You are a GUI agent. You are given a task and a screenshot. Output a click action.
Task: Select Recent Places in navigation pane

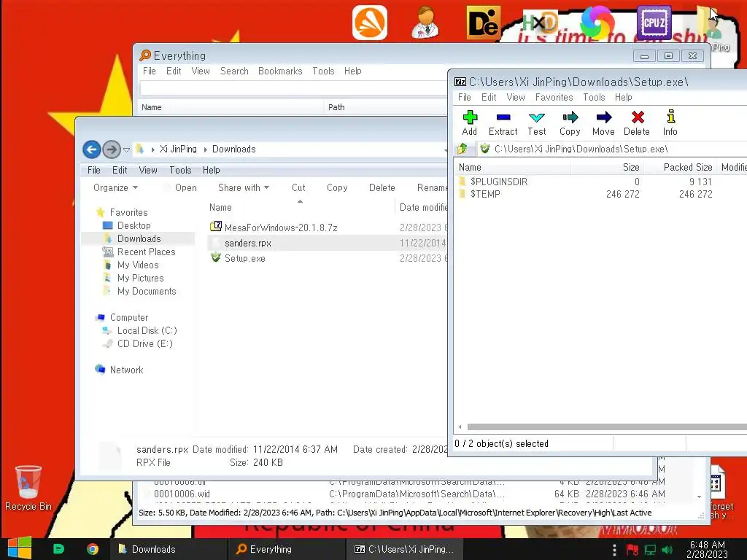point(146,252)
